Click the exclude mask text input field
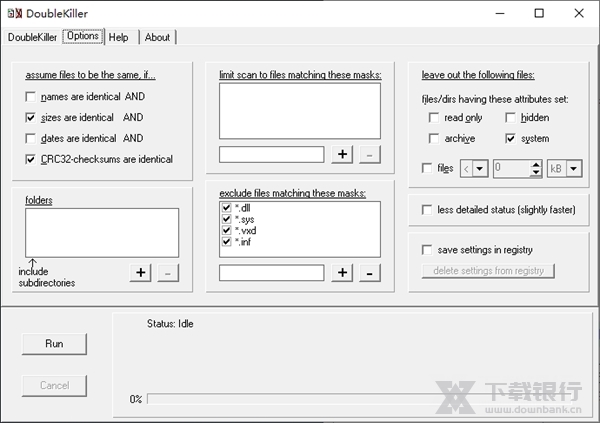 click(x=271, y=272)
